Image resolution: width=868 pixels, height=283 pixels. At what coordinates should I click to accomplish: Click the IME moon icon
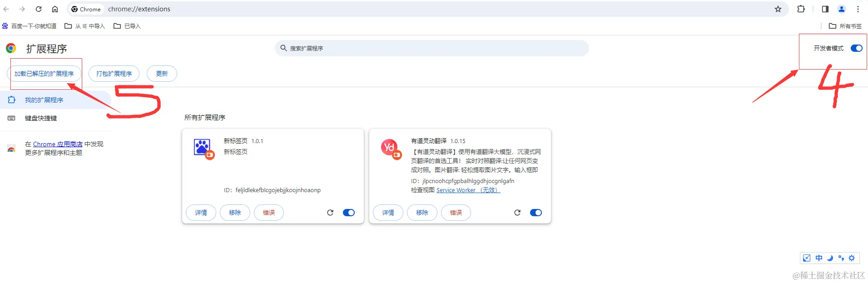pos(830,258)
